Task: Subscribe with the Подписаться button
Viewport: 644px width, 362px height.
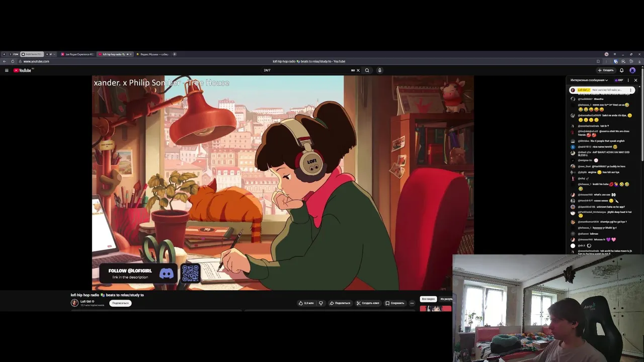Action: (x=120, y=303)
